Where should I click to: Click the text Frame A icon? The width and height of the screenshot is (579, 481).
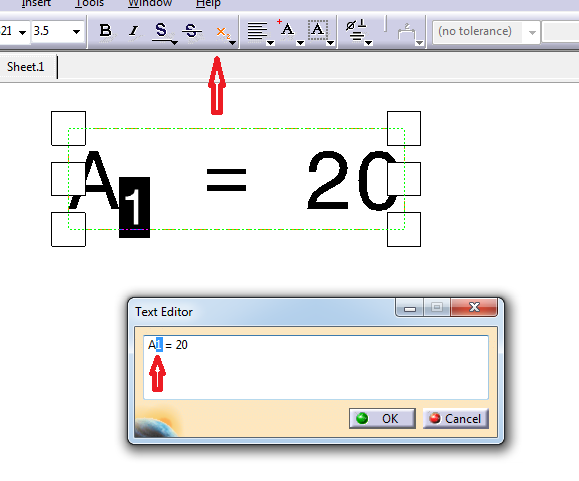tap(318, 30)
